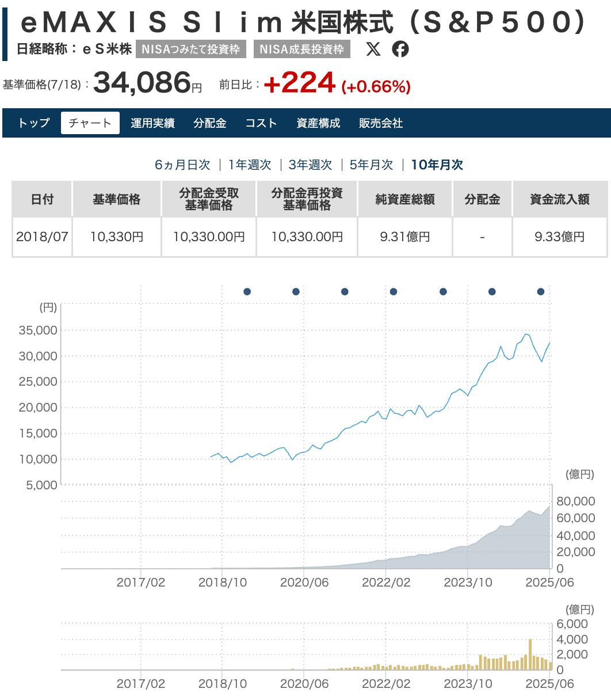The height and width of the screenshot is (700, 611).
Task: Click the 34,086 base price value
Action: pyautogui.click(x=142, y=83)
